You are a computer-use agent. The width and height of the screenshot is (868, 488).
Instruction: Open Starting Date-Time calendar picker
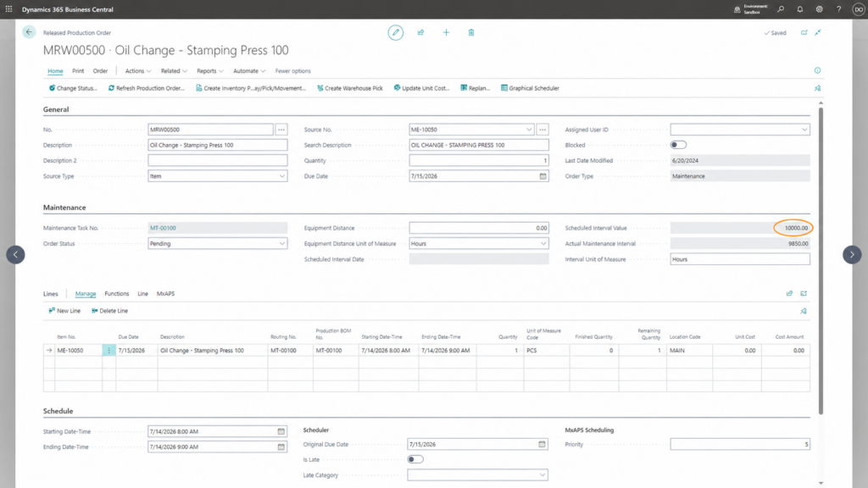(x=281, y=431)
